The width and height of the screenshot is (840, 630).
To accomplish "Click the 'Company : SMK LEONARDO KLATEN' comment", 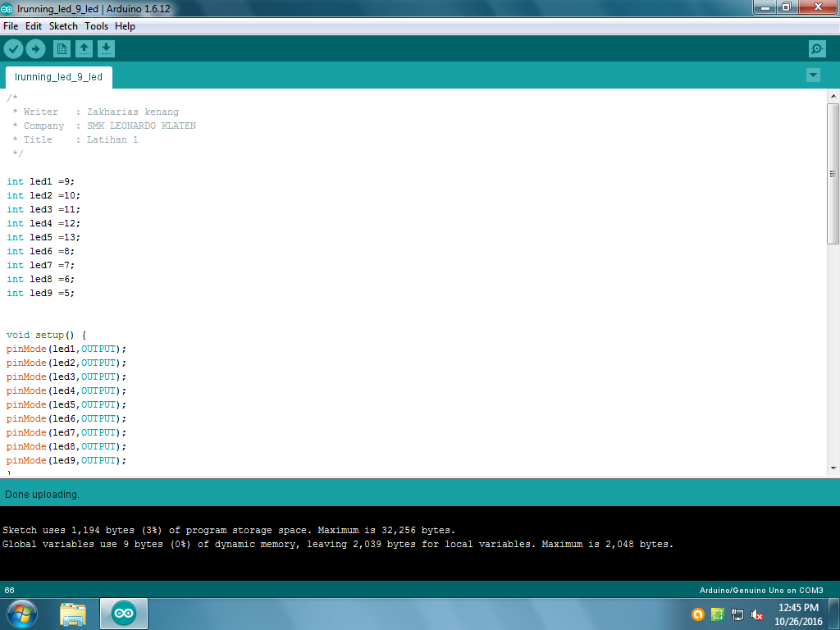I will click(104, 126).
